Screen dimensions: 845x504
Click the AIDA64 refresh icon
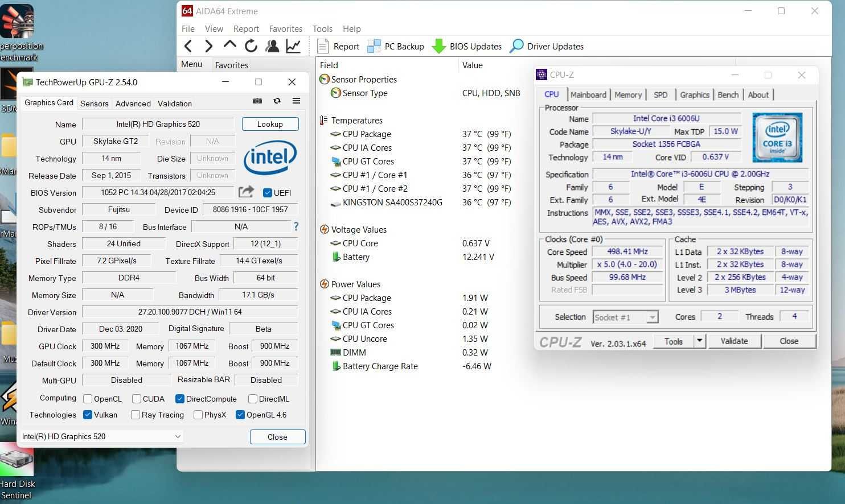(x=251, y=46)
